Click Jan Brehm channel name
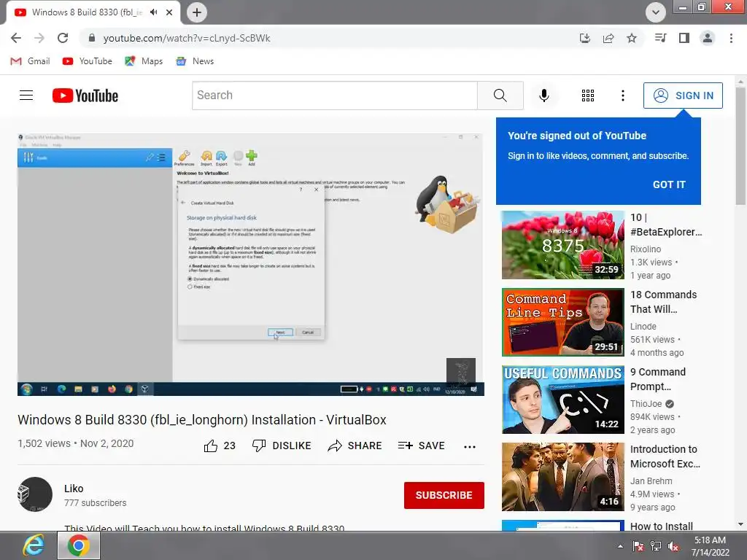 point(651,481)
